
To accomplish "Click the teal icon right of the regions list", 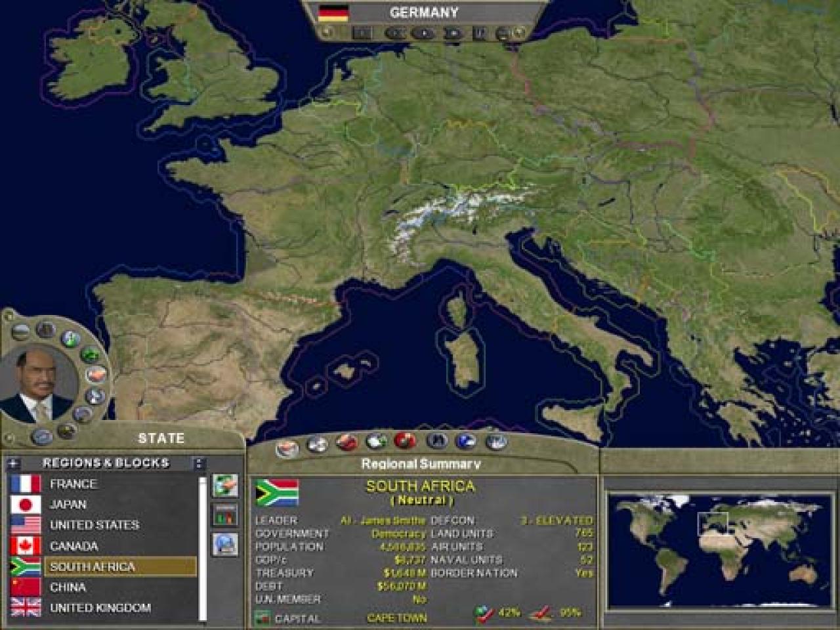I will tap(225, 486).
